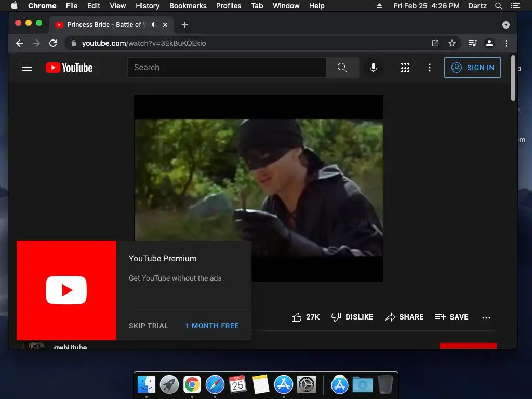Click the YouTube Premium popup title

click(163, 259)
